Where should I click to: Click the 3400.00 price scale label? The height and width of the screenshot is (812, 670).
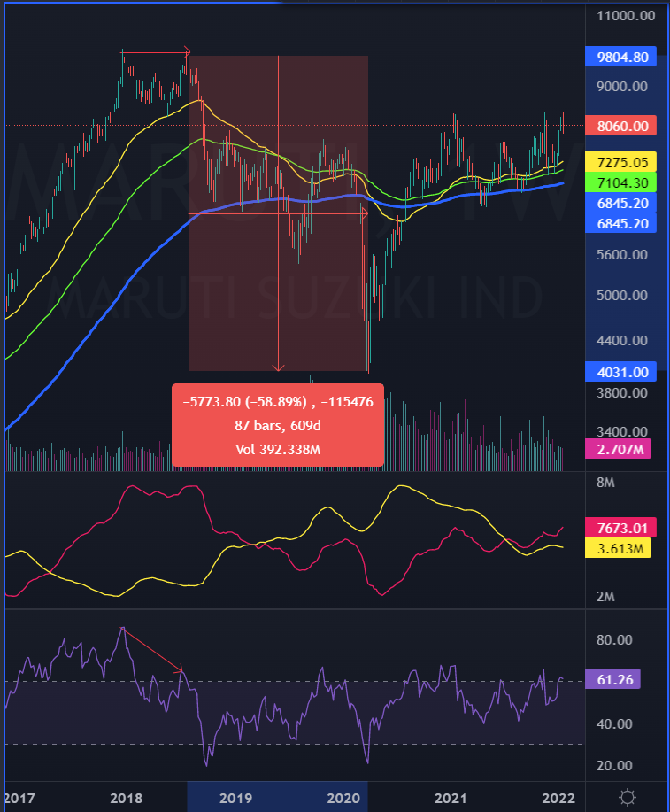click(x=622, y=431)
